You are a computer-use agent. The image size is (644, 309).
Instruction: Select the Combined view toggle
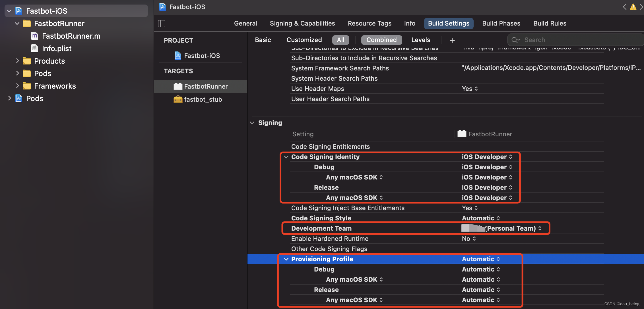(x=381, y=40)
